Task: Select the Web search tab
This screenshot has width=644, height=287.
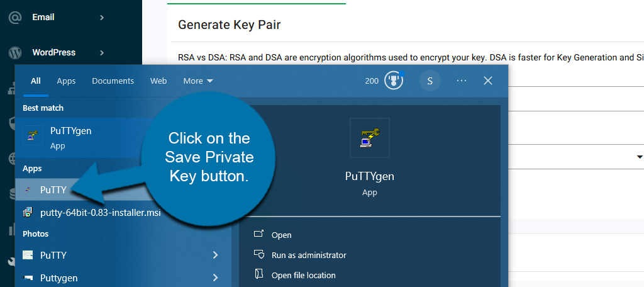Action: tap(158, 81)
